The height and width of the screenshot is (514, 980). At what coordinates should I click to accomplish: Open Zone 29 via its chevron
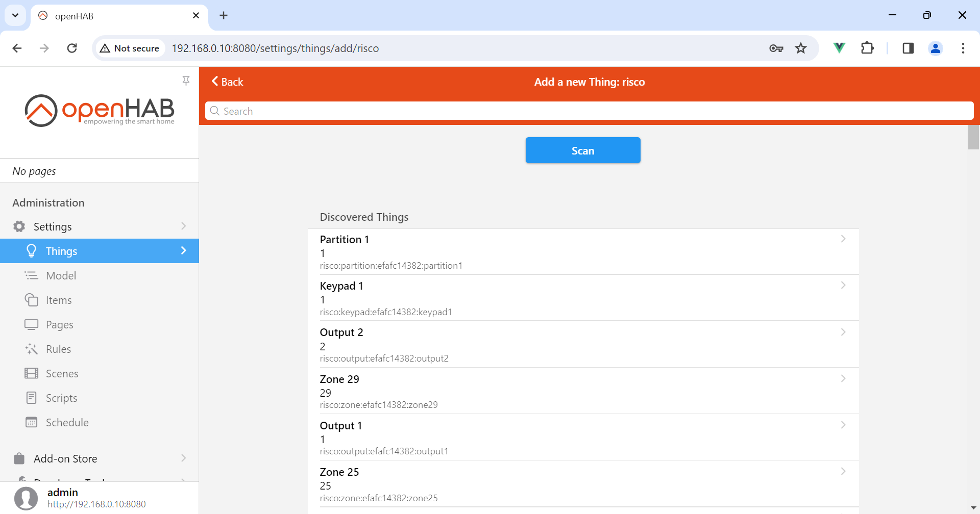click(843, 378)
